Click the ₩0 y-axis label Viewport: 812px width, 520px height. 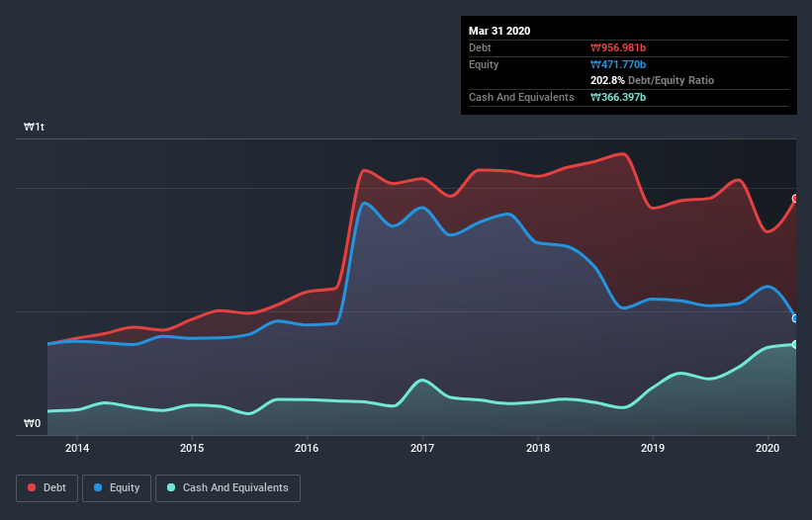pos(32,423)
